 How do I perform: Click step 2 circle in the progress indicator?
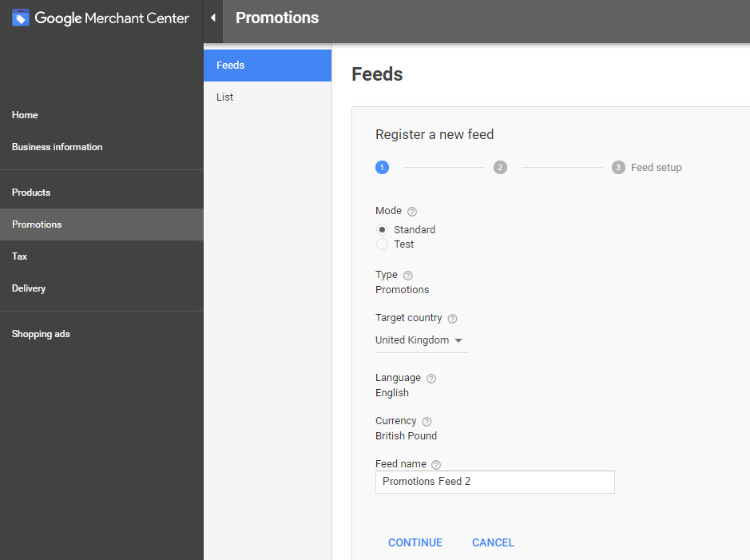500,168
